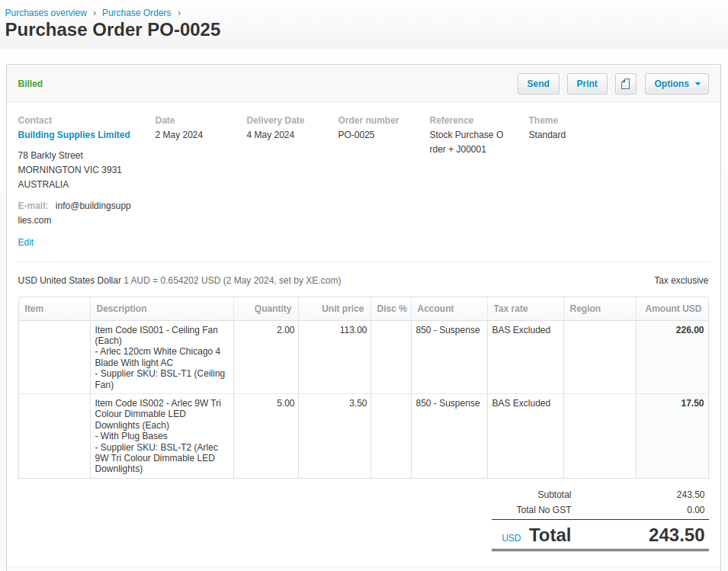Select the Ceiling Fan line description
The image size is (728, 571).
pos(160,357)
